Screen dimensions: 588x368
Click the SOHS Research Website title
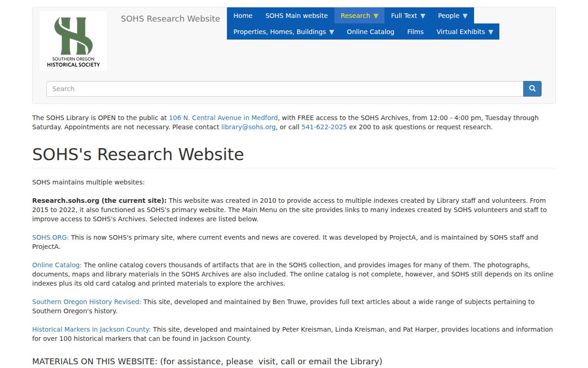170,19
